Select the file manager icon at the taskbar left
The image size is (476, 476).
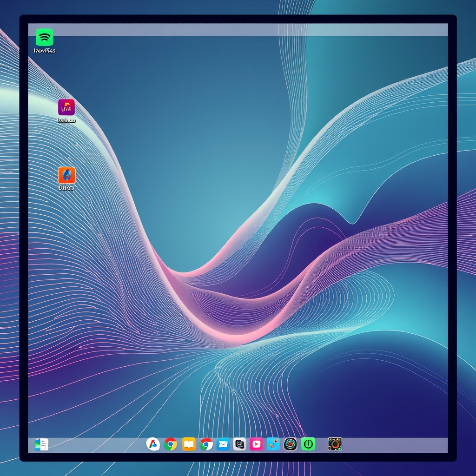click(x=41, y=444)
